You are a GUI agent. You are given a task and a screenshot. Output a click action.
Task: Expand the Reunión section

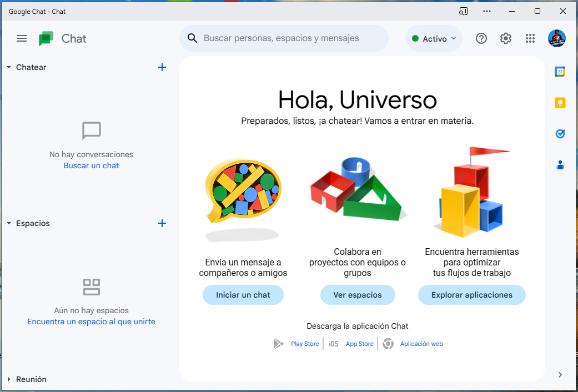(9, 379)
